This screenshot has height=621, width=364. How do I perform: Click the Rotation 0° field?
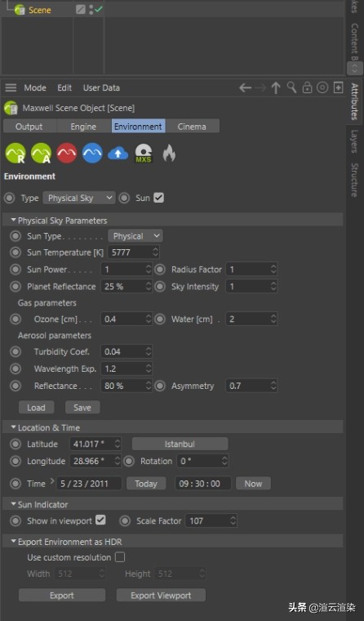coord(202,461)
